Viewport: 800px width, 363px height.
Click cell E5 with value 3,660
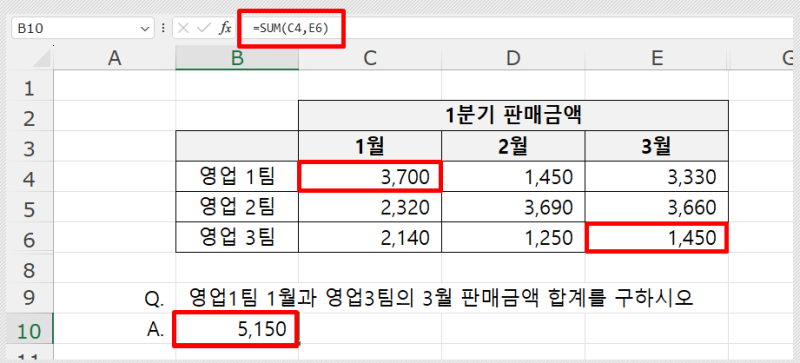(657, 207)
